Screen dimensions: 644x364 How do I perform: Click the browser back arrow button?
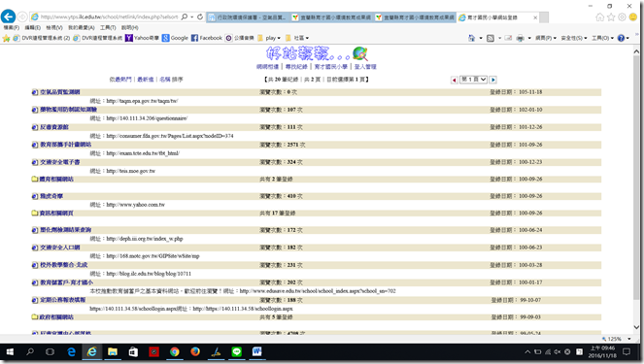8,17
